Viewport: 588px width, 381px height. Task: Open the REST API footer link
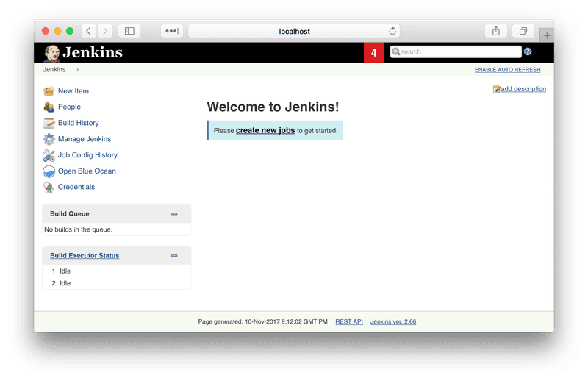[x=349, y=321]
